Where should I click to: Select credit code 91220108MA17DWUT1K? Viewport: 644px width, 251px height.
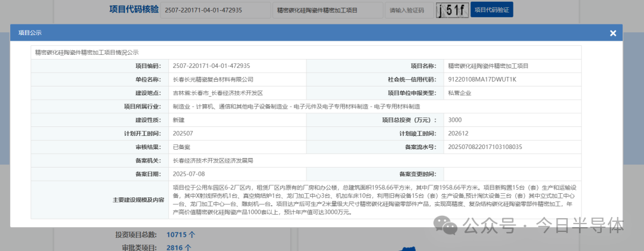481,79
